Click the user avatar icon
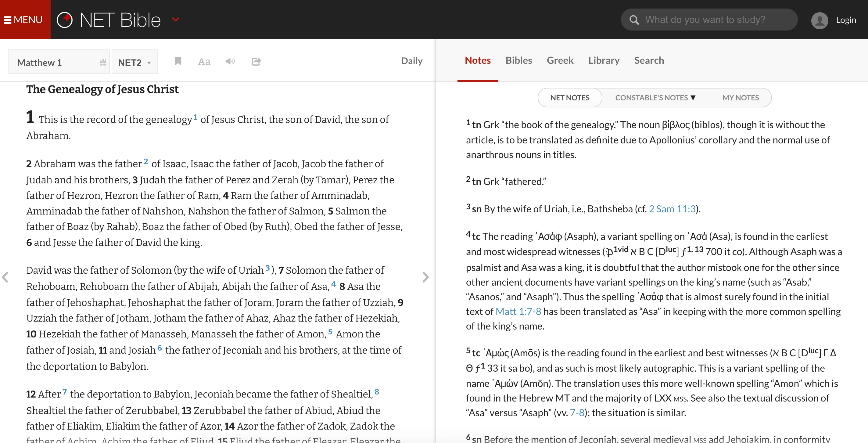Image resolution: width=868 pixels, height=443 pixels. pos(820,20)
